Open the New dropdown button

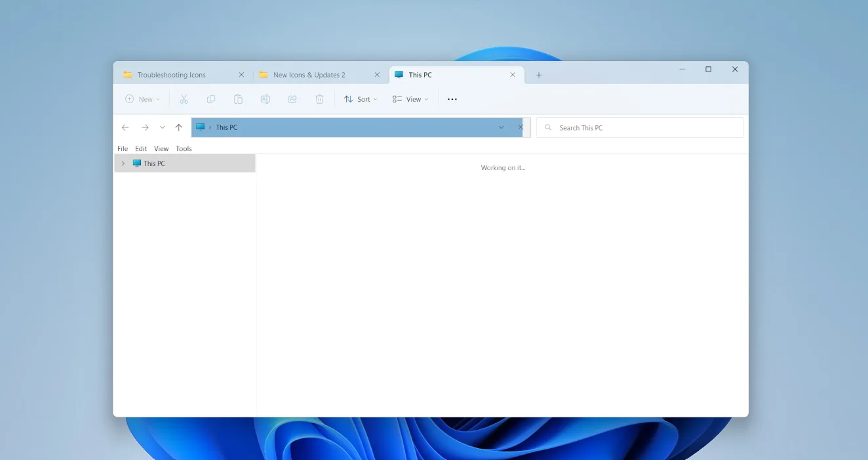(x=142, y=99)
